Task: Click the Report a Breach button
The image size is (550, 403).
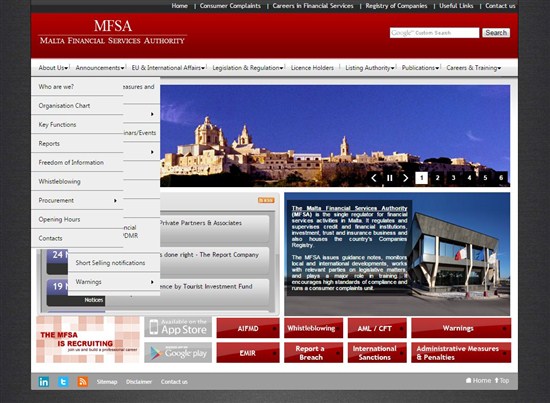Action: point(313,353)
